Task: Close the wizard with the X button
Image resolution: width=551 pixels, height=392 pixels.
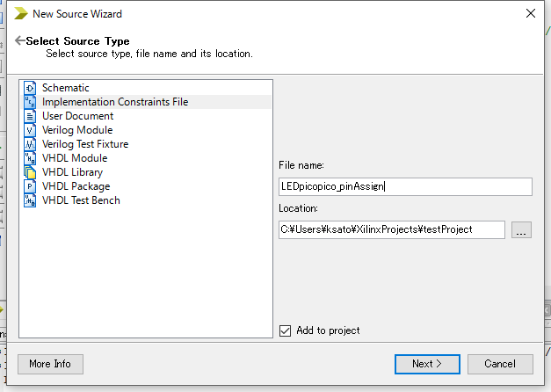Action: point(531,13)
